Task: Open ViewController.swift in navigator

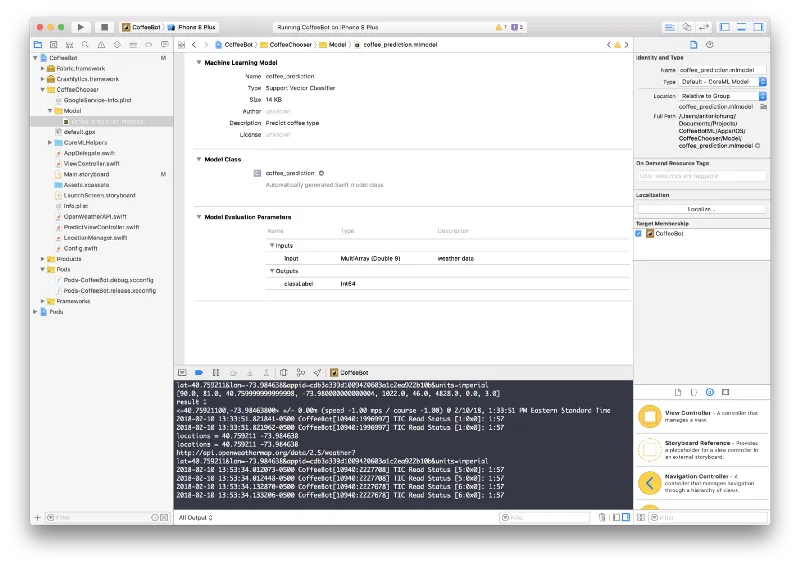Action: coord(91,164)
